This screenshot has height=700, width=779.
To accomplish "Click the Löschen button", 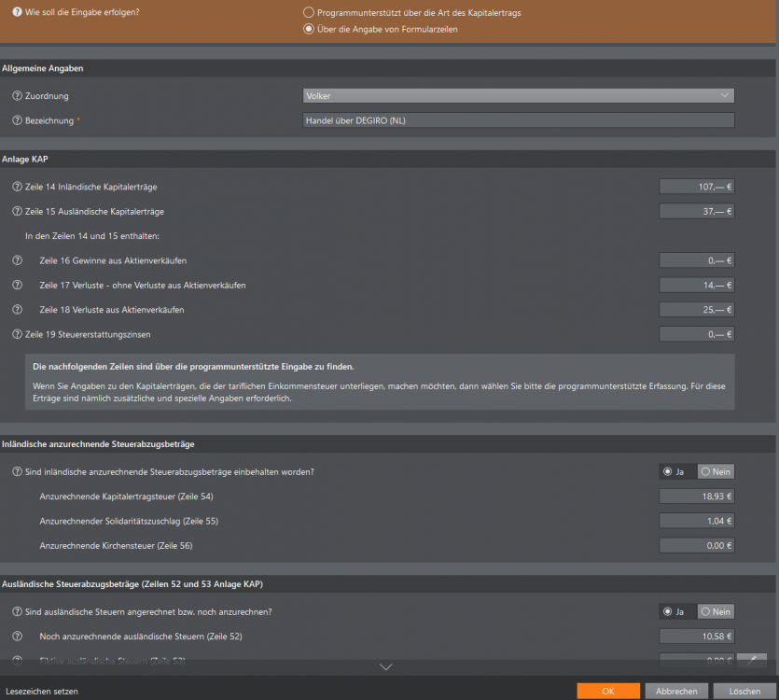I will (x=744, y=691).
